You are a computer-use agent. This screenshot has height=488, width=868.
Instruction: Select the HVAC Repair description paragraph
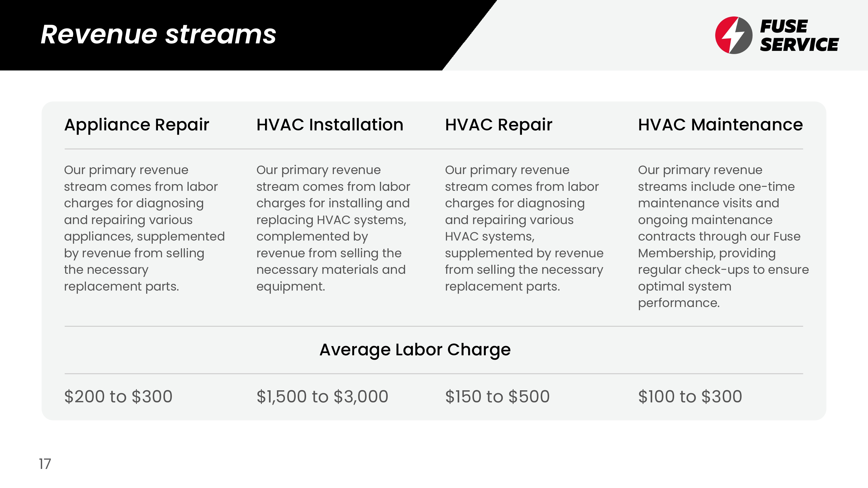pos(524,228)
